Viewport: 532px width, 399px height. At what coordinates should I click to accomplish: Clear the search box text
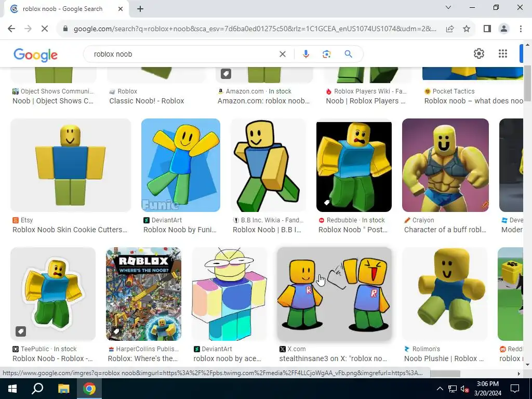tap(282, 54)
